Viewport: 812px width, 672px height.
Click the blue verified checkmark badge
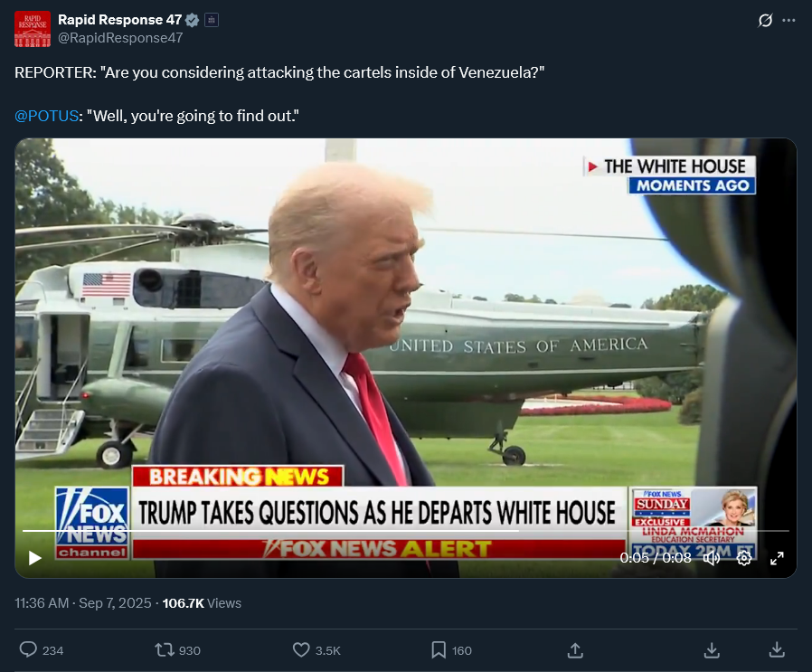click(193, 20)
